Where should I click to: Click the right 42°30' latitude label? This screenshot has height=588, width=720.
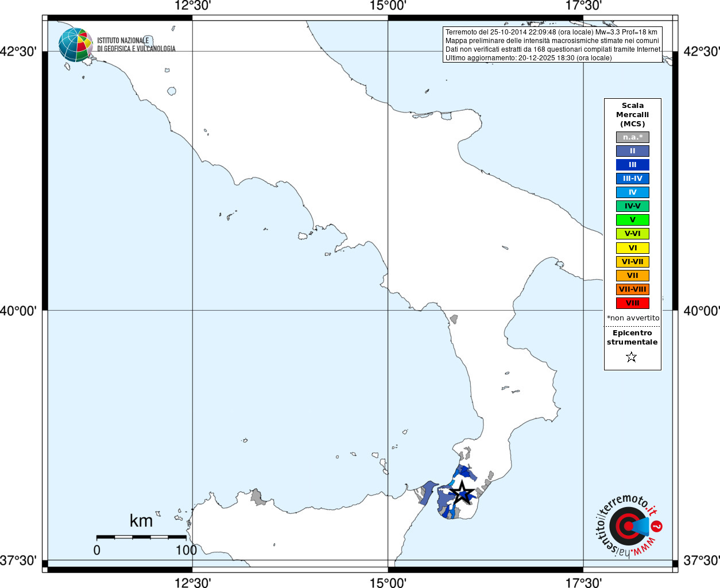click(701, 52)
